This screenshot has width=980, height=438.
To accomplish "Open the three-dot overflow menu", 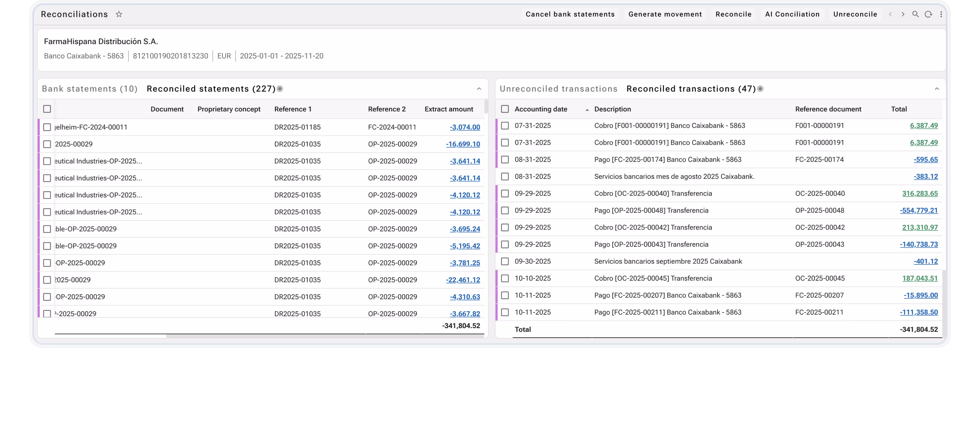I will [x=941, y=14].
